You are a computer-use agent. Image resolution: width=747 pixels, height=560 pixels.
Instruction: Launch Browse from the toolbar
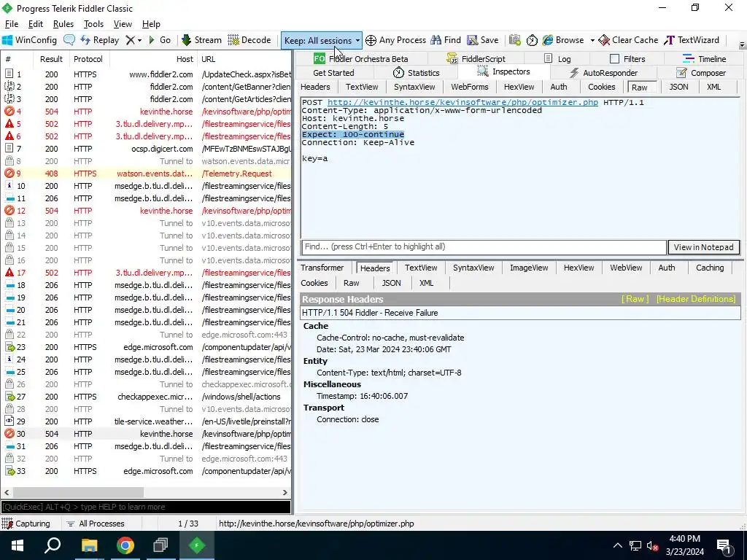[x=563, y=40]
